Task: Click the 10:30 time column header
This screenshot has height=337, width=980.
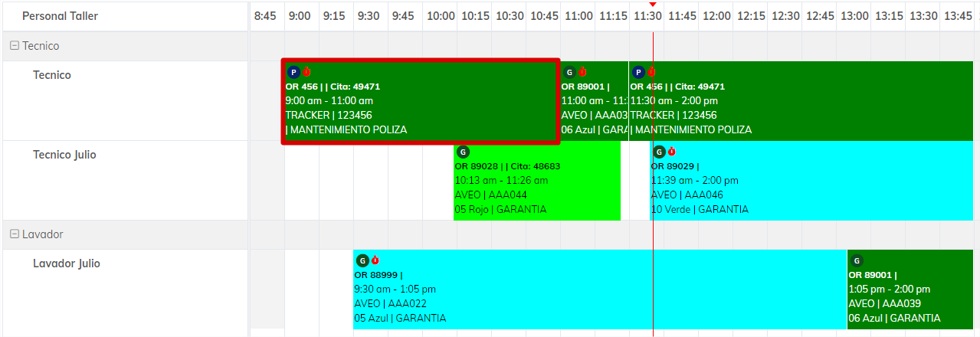Action: (509, 16)
